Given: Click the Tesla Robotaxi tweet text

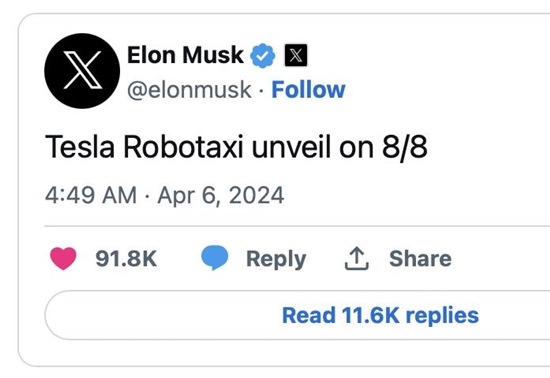Looking at the screenshot, I should coord(236,147).
